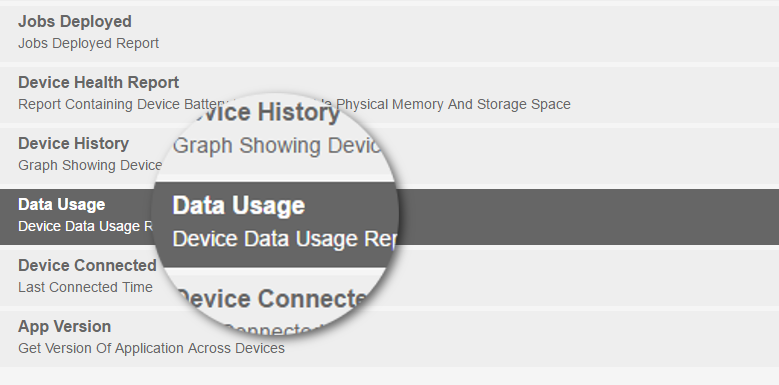779x385 pixels.
Task: Open the Jobs Deployed report title
Action: coord(75,22)
